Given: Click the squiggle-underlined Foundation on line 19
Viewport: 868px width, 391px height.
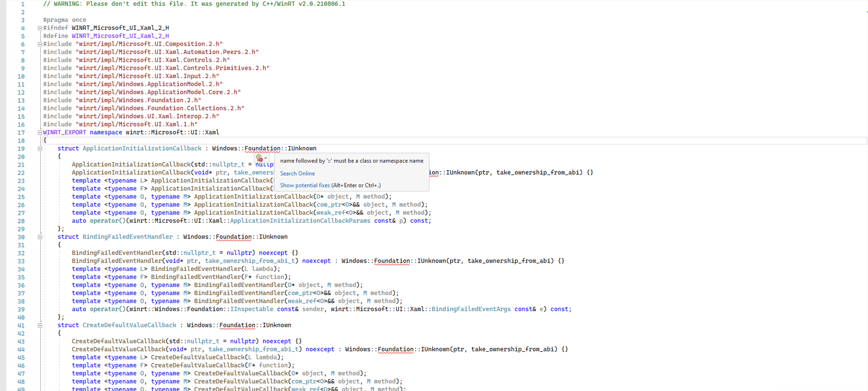Looking at the screenshot, I should click(262, 148).
